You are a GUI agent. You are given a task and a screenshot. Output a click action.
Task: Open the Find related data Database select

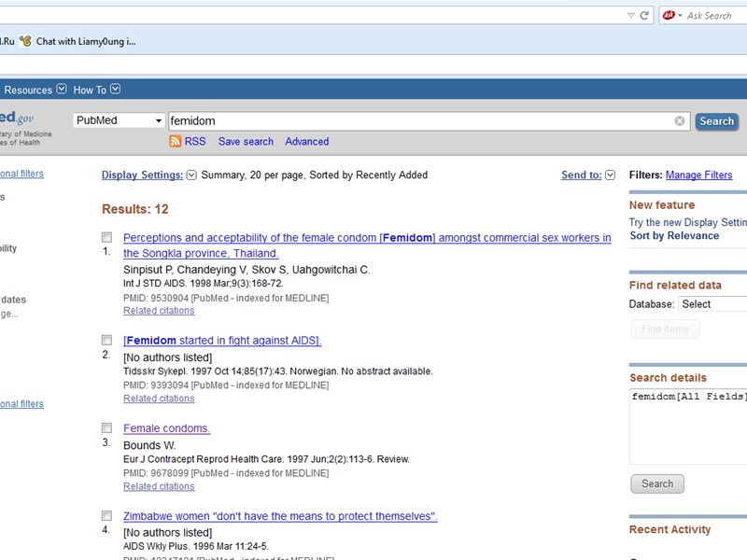tap(713, 304)
